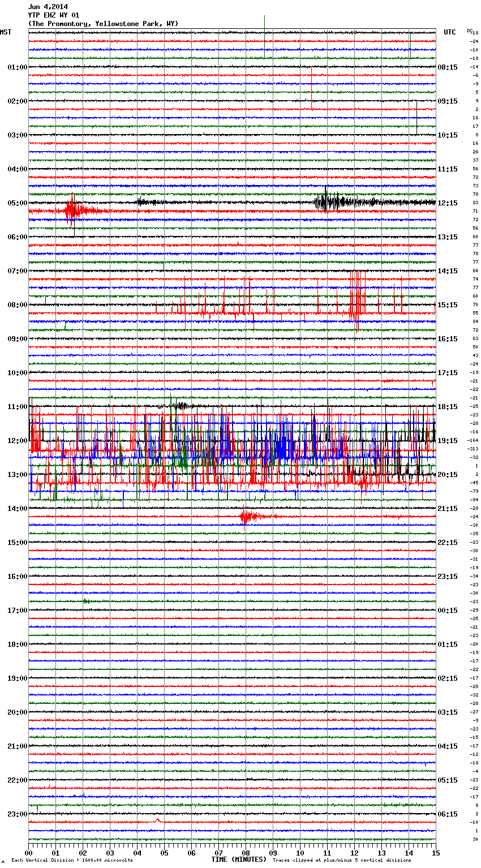
Task: Click the -164 DC offset value
Action: (x=473, y=440)
